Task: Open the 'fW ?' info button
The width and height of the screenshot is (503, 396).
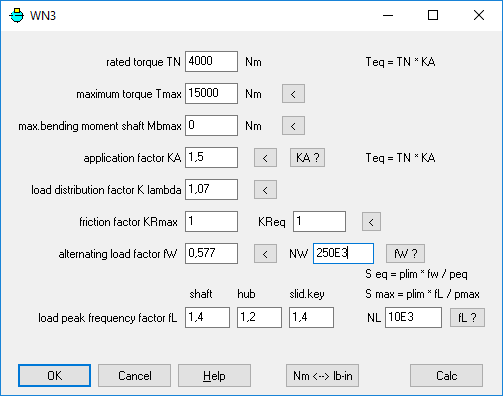Action: click(x=405, y=254)
